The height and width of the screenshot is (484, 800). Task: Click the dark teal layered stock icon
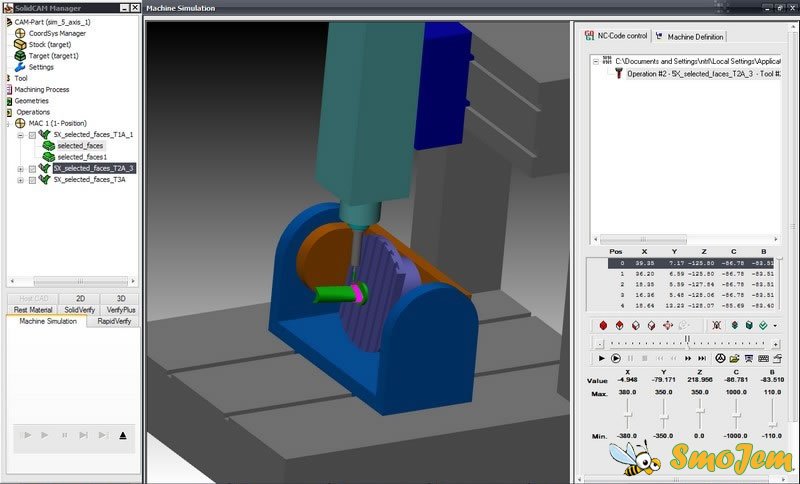(735, 325)
